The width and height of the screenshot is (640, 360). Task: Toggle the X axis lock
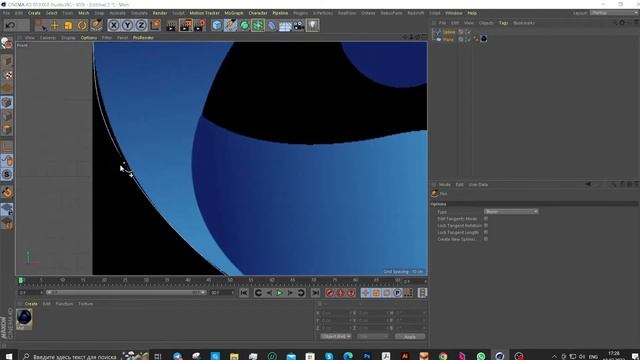[x=114, y=25]
